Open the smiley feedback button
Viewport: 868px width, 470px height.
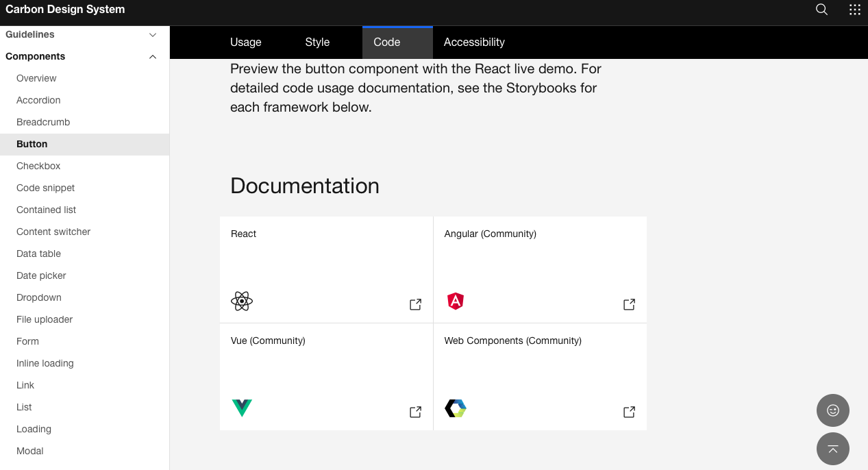pyautogui.click(x=833, y=410)
